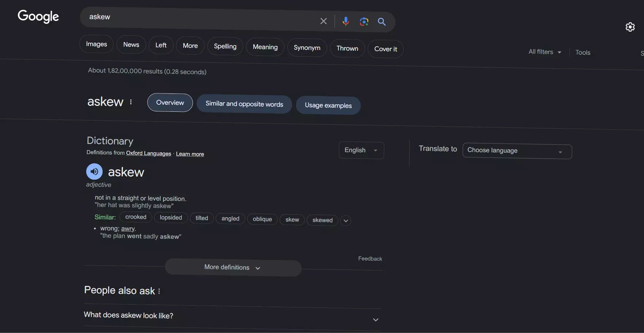Open Google Lens image search
This screenshot has width=644, height=333.
click(364, 22)
